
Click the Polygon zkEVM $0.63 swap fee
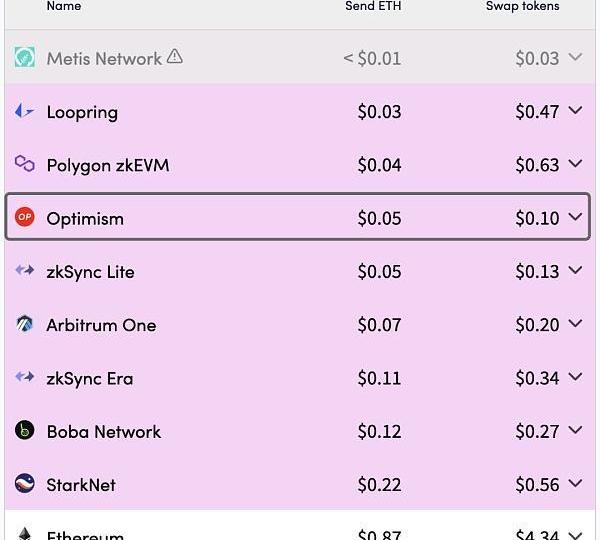(x=537, y=165)
